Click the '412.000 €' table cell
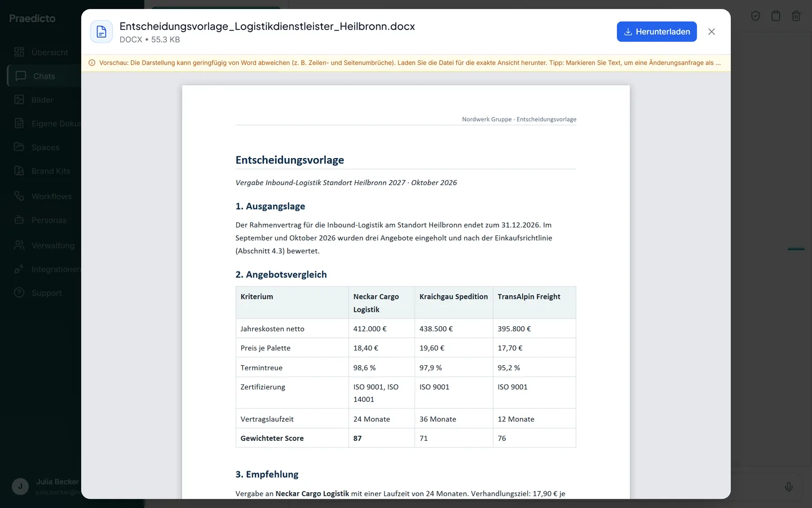The height and width of the screenshot is (508, 812). pos(381,329)
